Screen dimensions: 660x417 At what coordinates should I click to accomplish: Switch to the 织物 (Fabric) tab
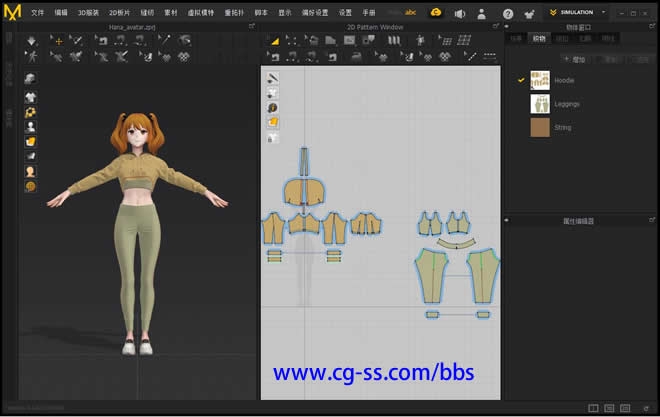tap(539, 38)
